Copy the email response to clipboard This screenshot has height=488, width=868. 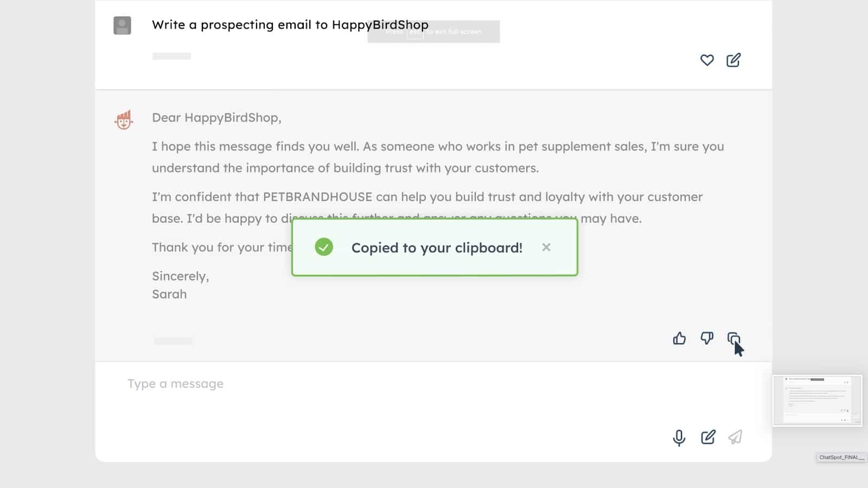pyautogui.click(x=733, y=339)
